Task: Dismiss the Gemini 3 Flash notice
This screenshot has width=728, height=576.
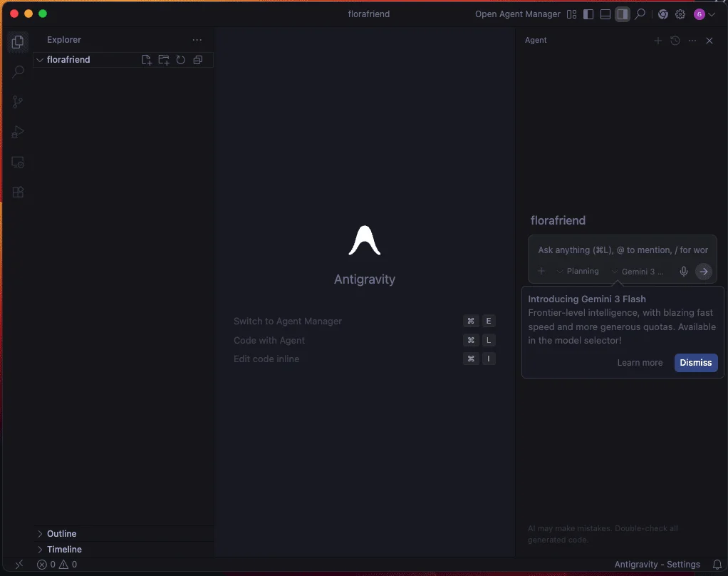Action: point(695,363)
